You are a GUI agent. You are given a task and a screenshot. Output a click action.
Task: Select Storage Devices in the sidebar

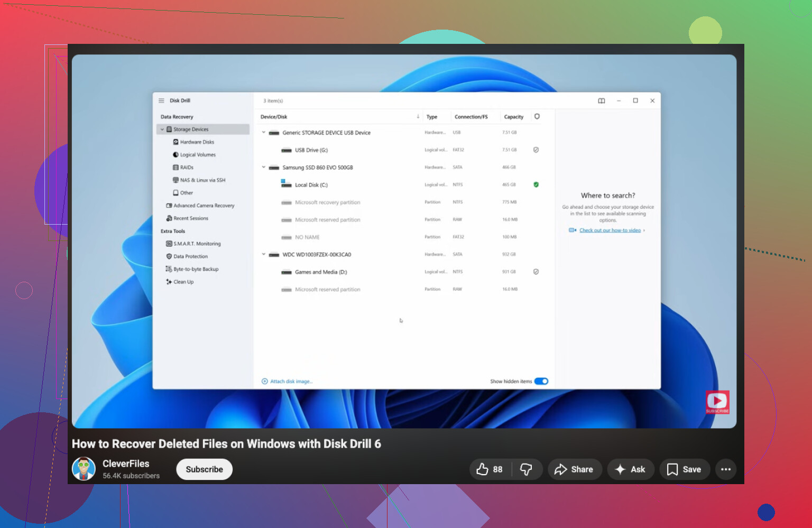[203, 129]
